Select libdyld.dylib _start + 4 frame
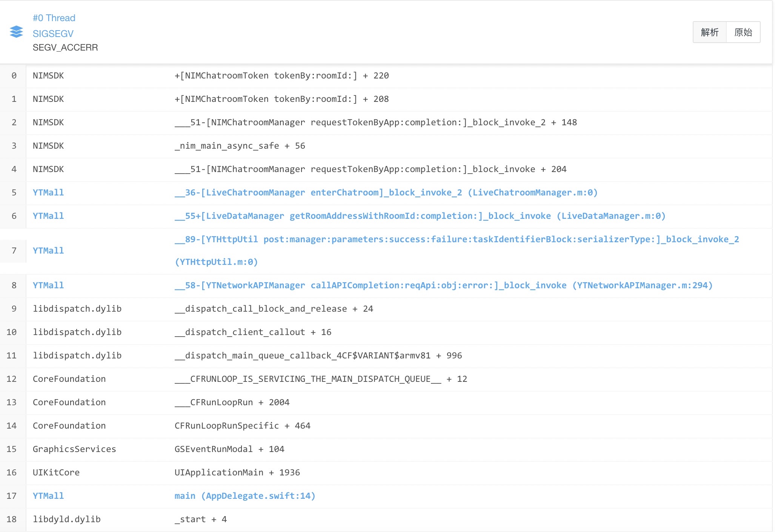775x532 pixels. point(200,520)
